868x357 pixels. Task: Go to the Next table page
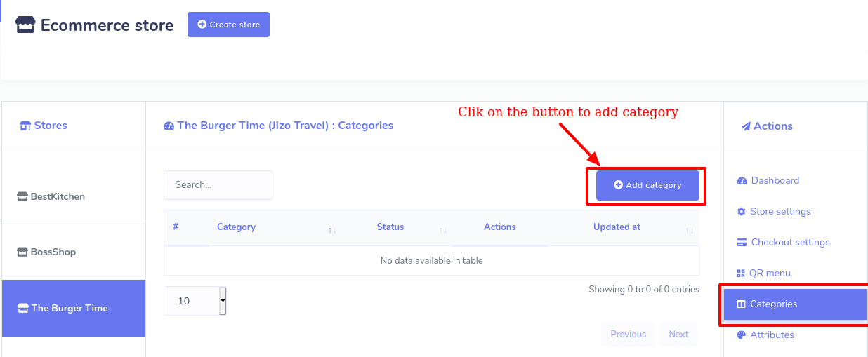[x=678, y=335]
